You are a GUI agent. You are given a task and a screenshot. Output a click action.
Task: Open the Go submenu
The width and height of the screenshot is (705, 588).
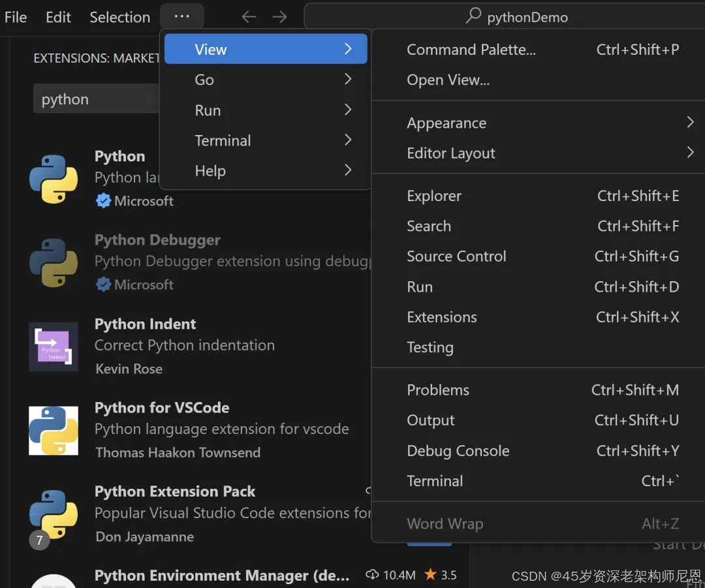(266, 79)
